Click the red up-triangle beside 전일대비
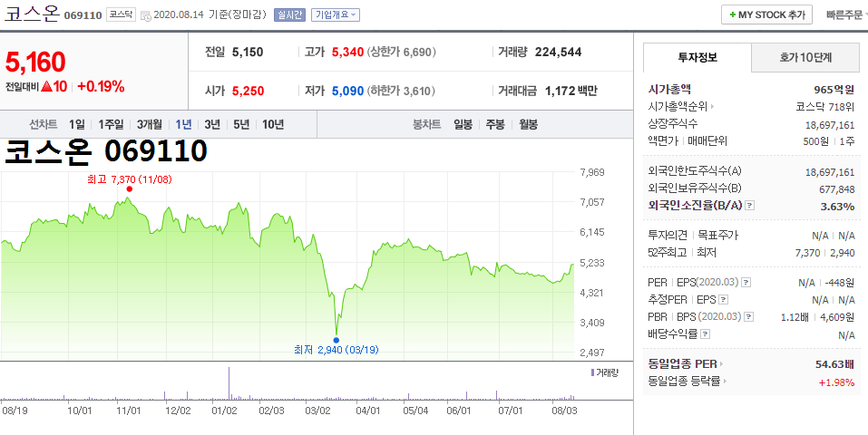Image resolution: width=868 pixels, height=435 pixels. click(x=46, y=86)
